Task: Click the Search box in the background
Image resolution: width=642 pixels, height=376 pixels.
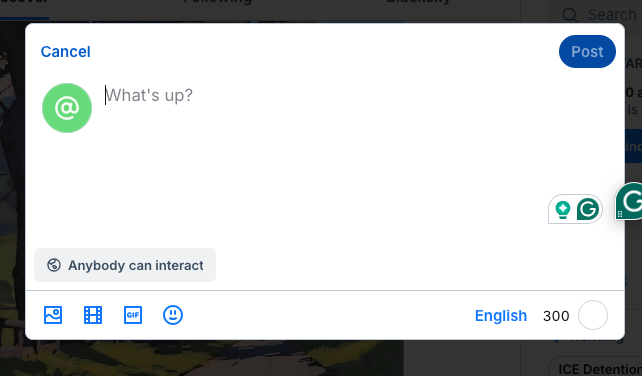Action: (600, 14)
